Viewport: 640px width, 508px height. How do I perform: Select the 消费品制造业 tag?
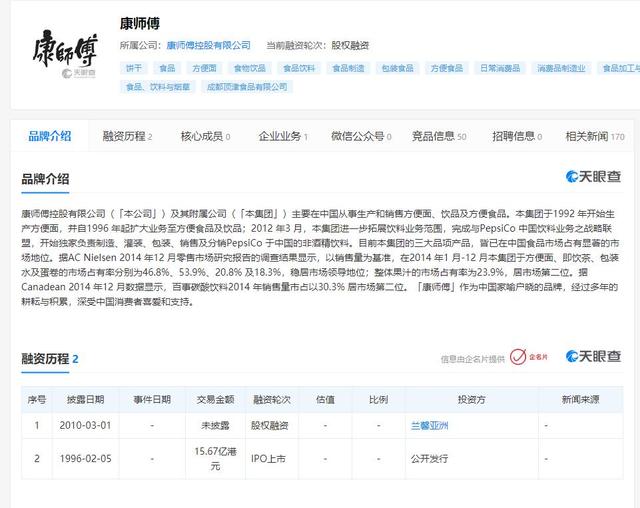[x=561, y=68]
